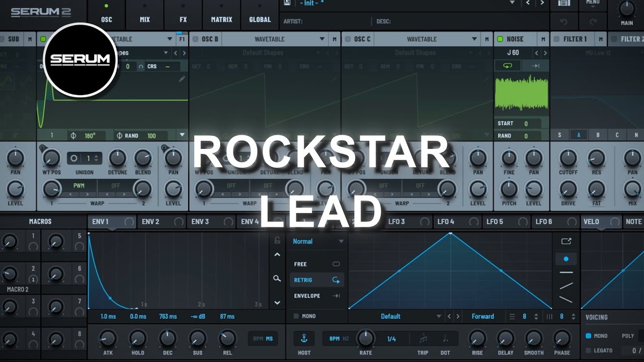Open the LFO Normal mode dropdown

(x=318, y=241)
